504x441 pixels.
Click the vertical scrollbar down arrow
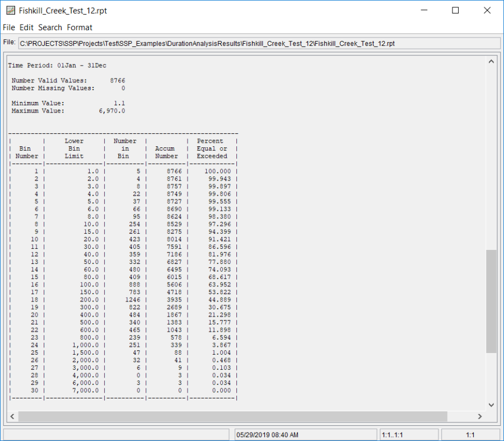(x=491, y=405)
